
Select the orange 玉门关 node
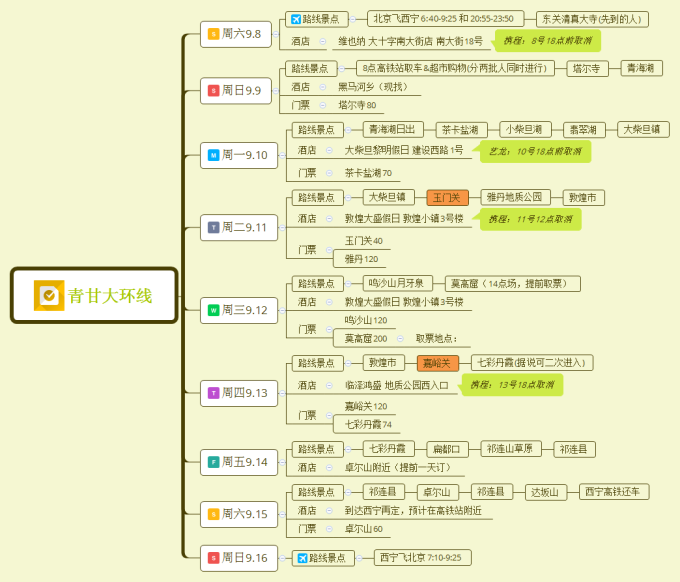[x=447, y=198]
